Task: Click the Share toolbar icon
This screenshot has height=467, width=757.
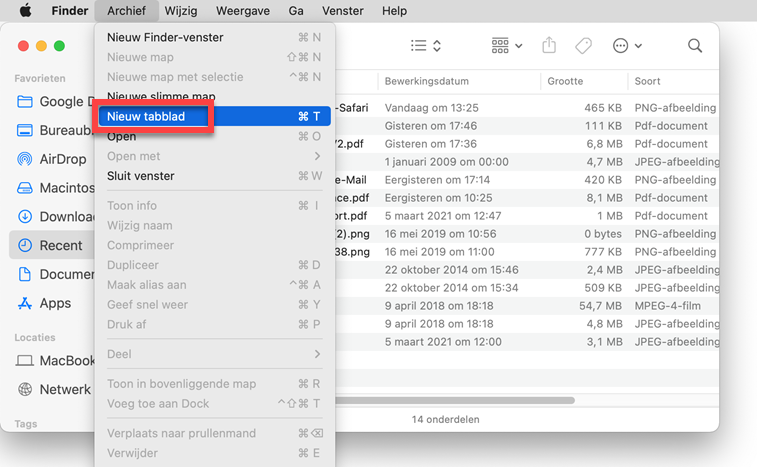Action: (549, 45)
